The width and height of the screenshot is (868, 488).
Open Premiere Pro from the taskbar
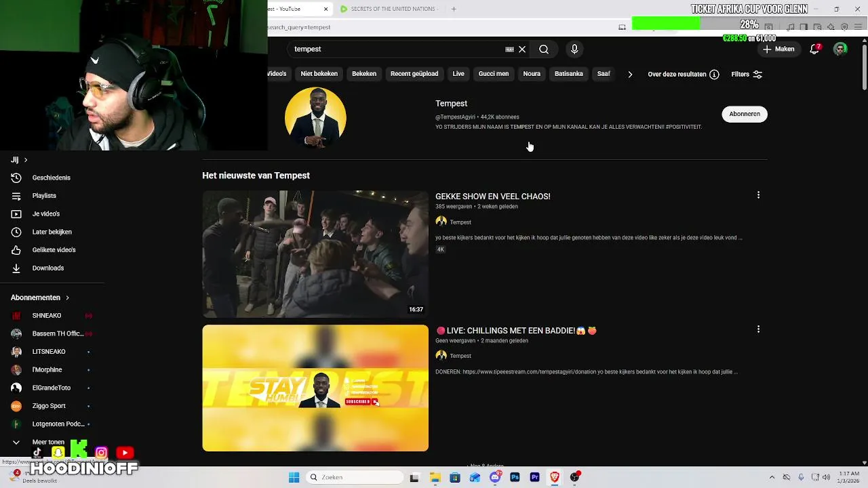coord(535,478)
